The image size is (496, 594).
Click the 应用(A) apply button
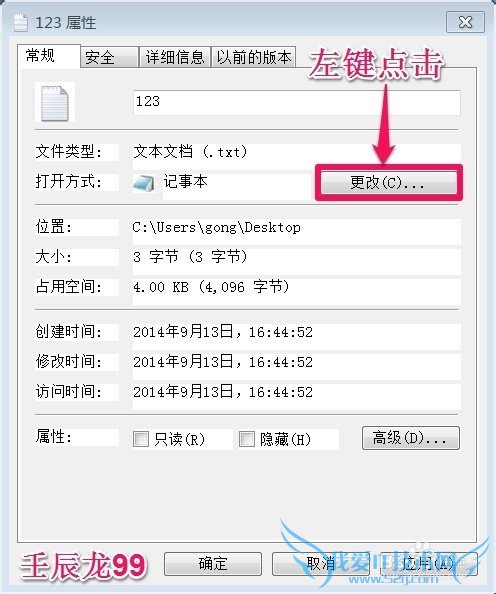(428, 564)
